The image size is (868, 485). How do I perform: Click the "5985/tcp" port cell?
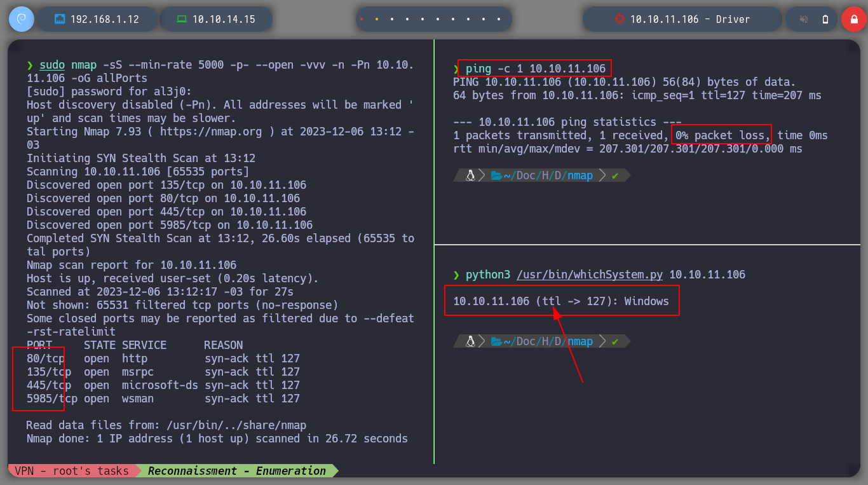pyautogui.click(x=52, y=399)
